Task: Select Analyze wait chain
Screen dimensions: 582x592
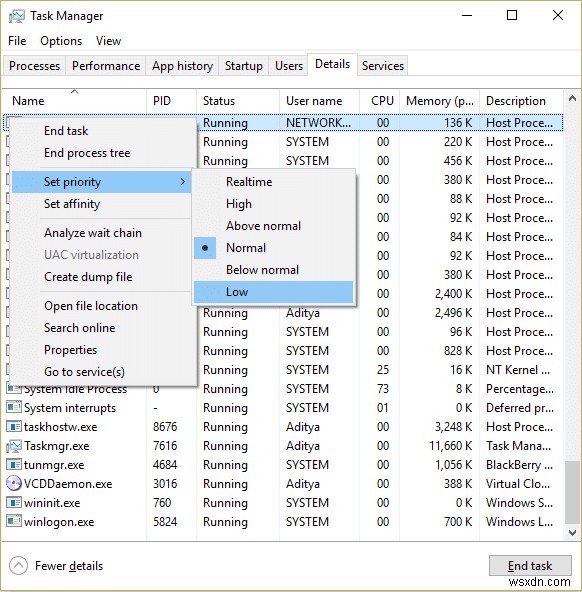Action: (x=102, y=233)
